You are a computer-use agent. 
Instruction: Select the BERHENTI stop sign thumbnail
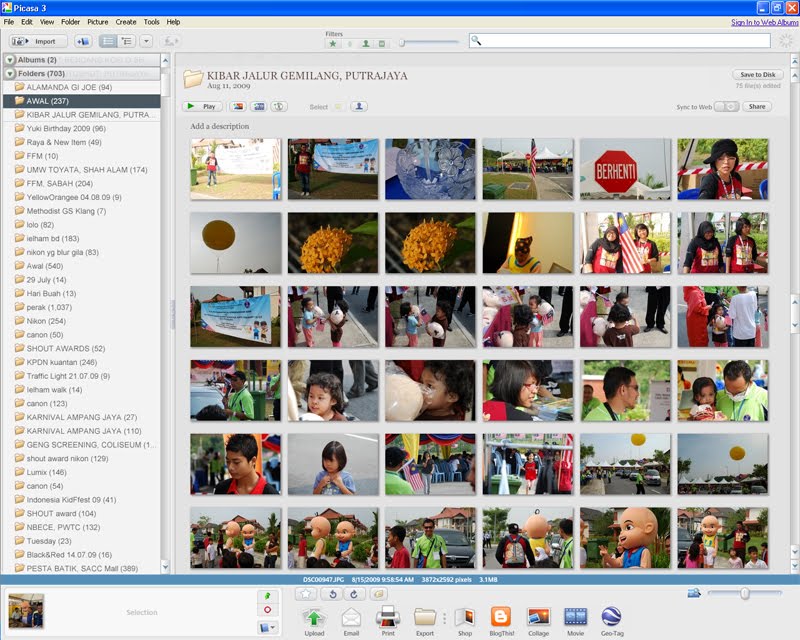[626, 169]
